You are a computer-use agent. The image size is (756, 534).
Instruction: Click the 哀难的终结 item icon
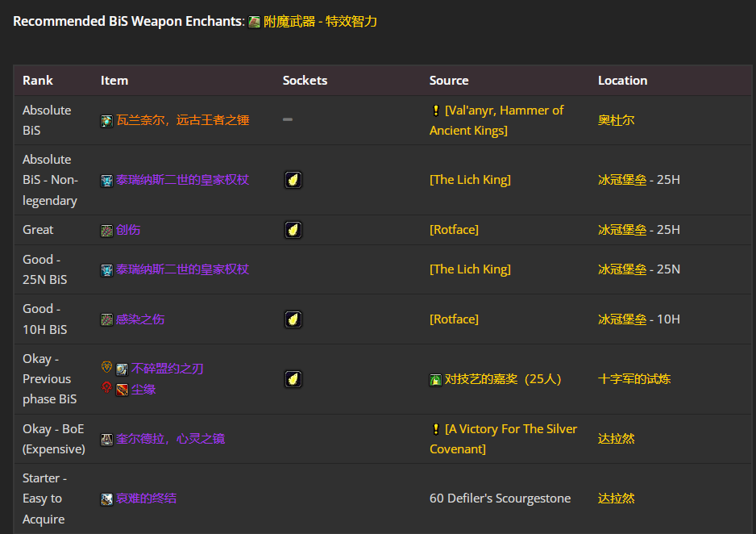(x=106, y=498)
